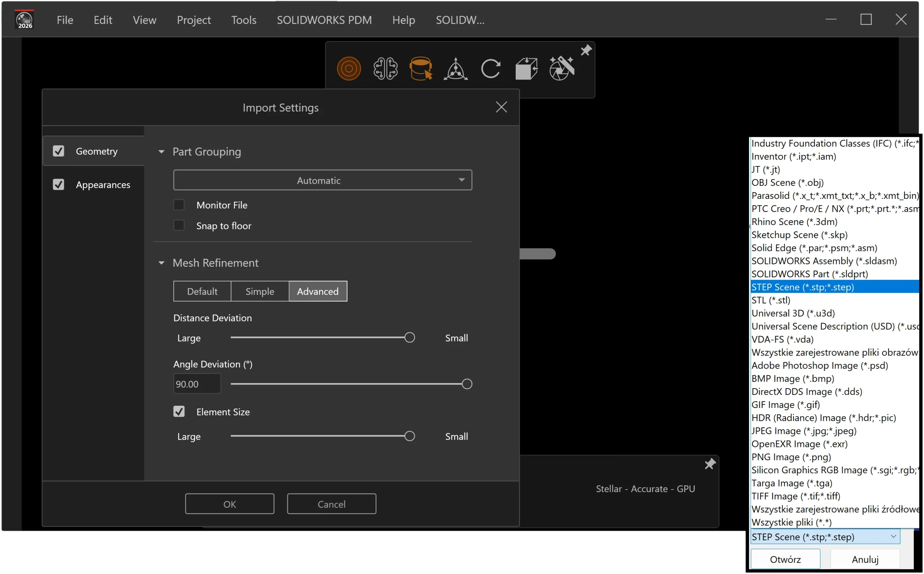Choose SOLIDWORKS Assembly (*.sldasm) file type
This screenshot has height=574, width=924.
(835, 261)
